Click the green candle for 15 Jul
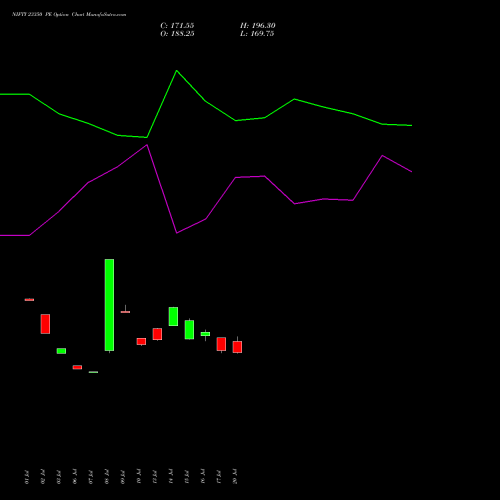This screenshot has height=500, width=500. pyautogui.click(x=189, y=330)
